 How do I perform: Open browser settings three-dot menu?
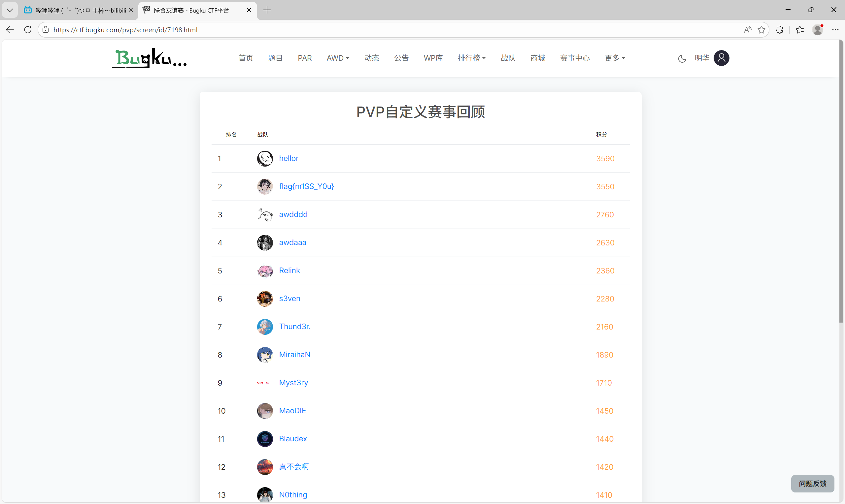point(835,30)
